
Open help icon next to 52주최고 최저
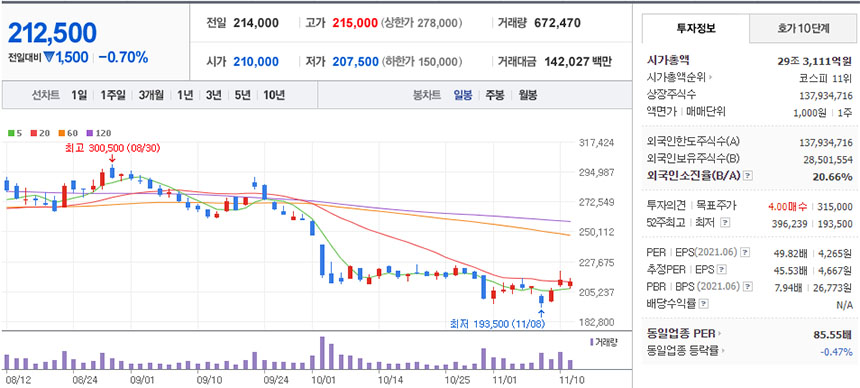(x=725, y=223)
